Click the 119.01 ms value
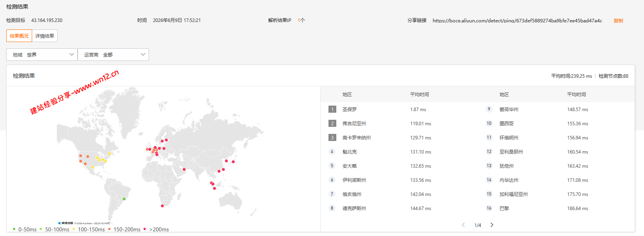This screenshot has height=236, width=644. 421,124
